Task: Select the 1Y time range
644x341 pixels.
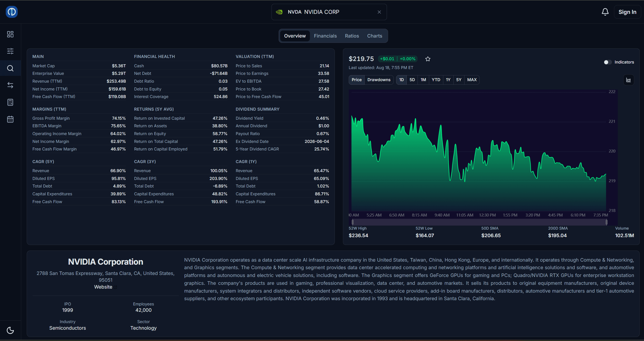Action: (448, 80)
